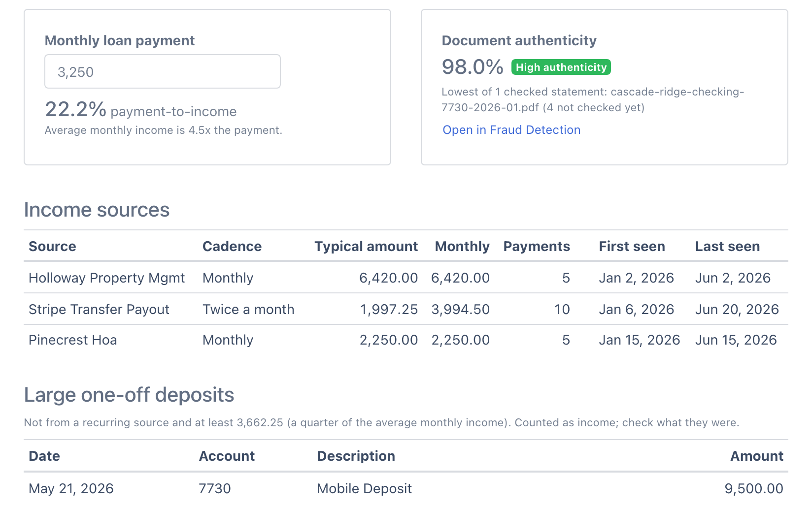Click the Monthly column header
The height and width of the screenshot is (508, 812).
[x=462, y=246]
